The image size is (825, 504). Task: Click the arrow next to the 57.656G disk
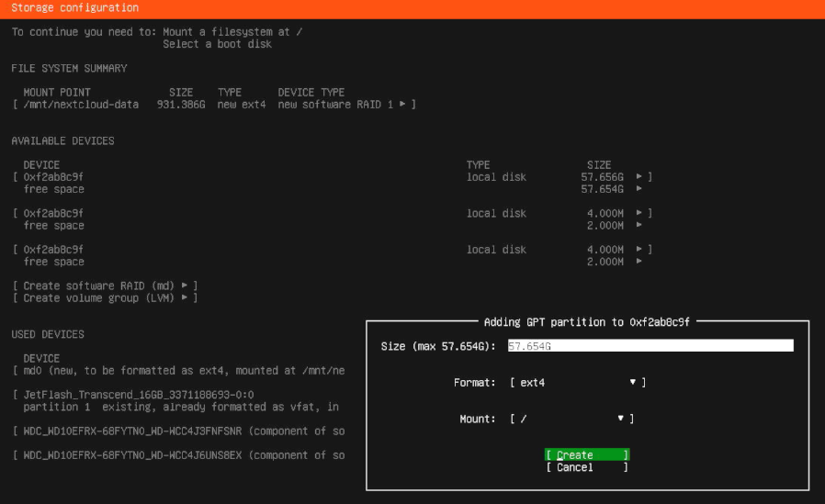click(x=639, y=176)
